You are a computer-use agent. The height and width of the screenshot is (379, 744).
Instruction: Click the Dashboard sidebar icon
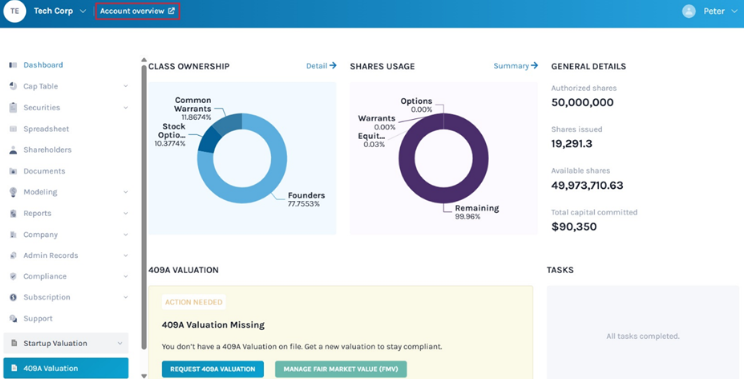tap(13, 65)
